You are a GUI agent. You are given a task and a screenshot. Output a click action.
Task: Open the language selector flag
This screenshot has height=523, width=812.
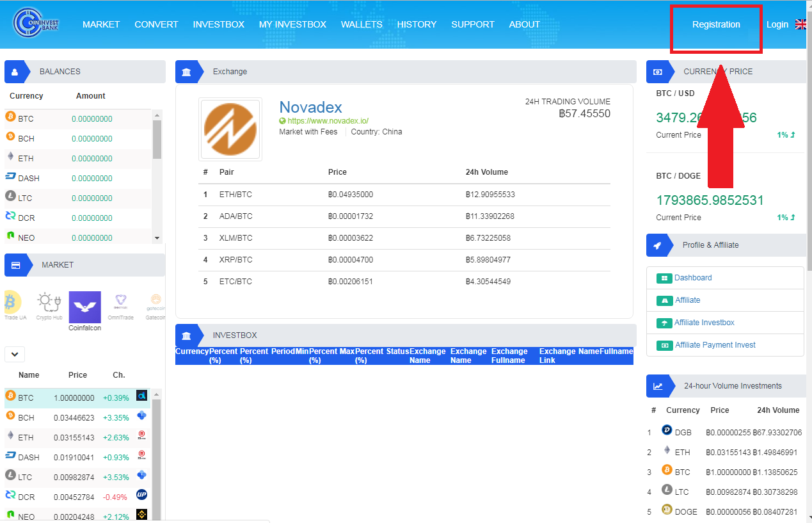[800, 24]
